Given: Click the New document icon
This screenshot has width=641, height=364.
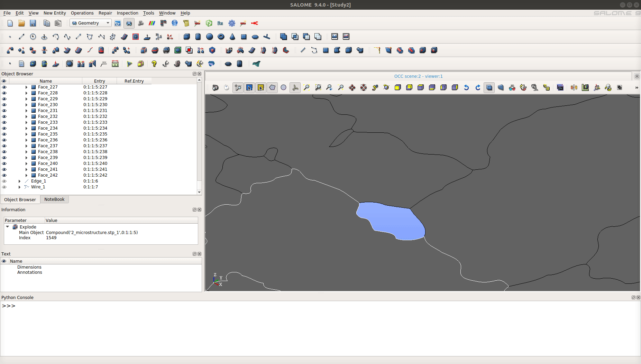Looking at the screenshot, I should [x=10, y=23].
